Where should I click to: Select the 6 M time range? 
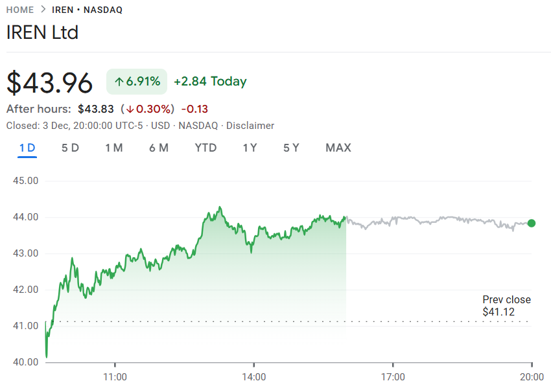[x=159, y=148]
